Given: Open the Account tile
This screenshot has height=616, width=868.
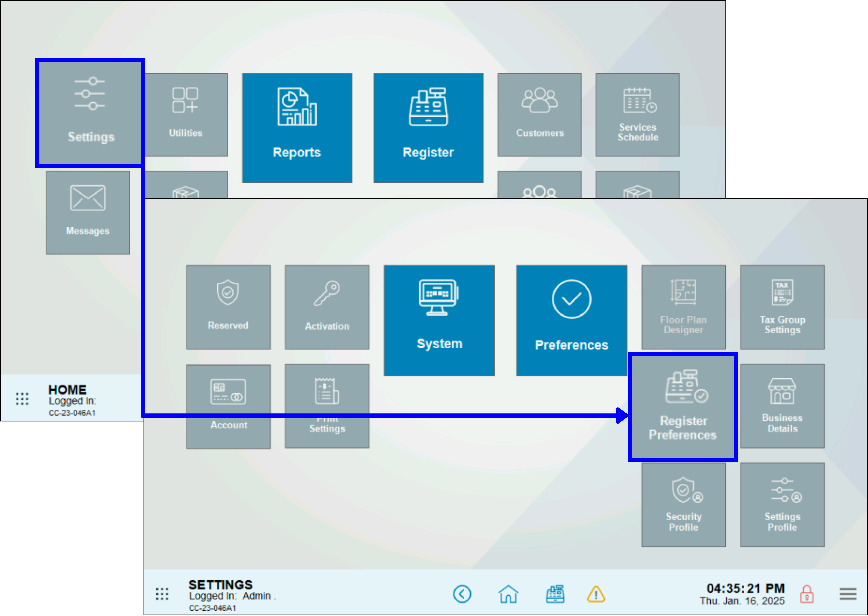Looking at the screenshot, I should click(x=228, y=407).
